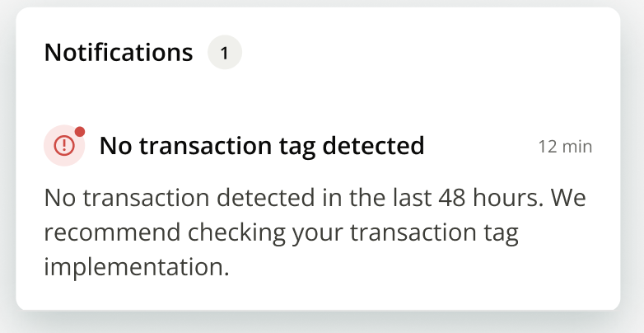The height and width of the screenshot is (333, 644).
Task: Open the "No transaction tag detected" notification
Action: pyautogui.click(x=262, y=147)
